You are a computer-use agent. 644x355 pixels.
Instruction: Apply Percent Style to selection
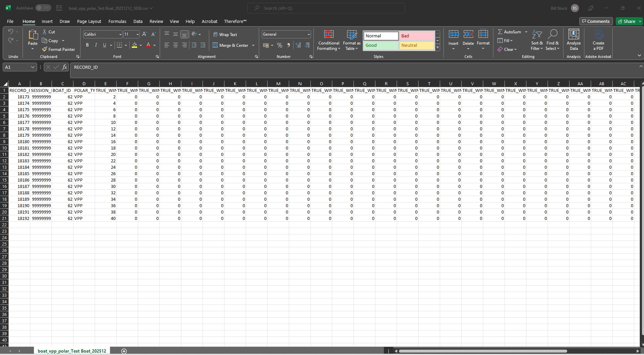pos(280,45)
